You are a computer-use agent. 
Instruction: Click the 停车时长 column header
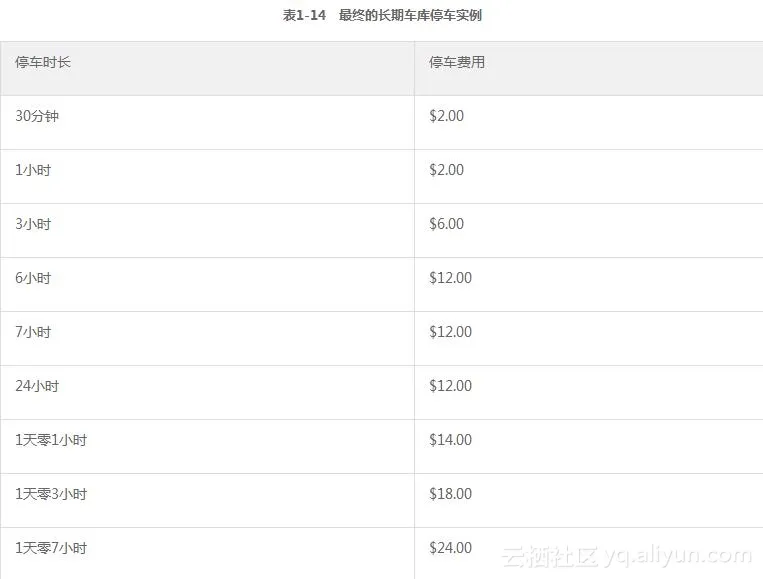point(43,62)
